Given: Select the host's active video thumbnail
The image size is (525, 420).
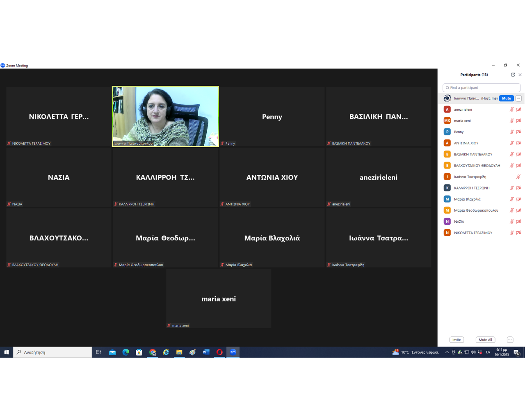Looking at the screenshot, I should point(165,116).
